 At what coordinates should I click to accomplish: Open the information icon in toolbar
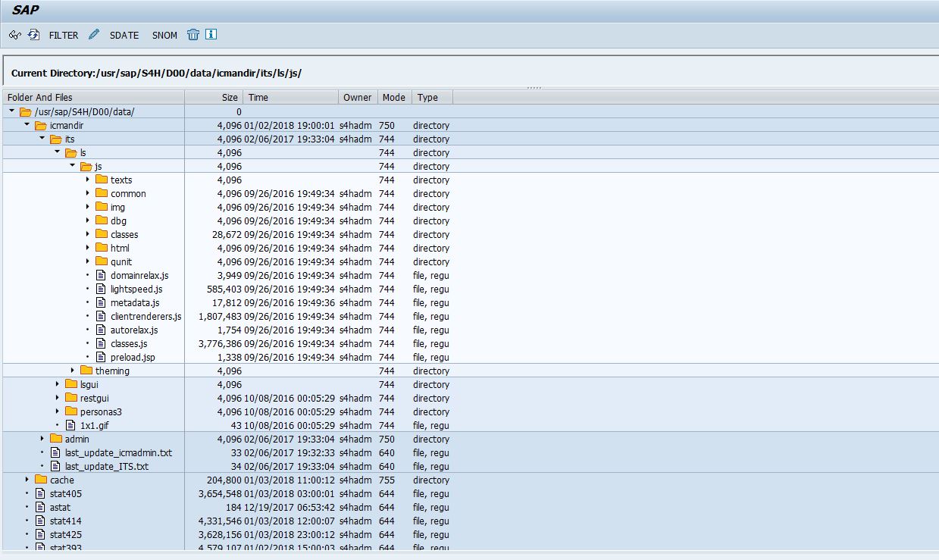click(211, 34)
